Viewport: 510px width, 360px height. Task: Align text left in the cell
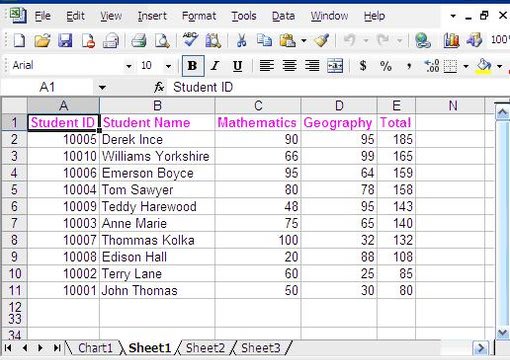pyautogui.click(x=267, y=66)
